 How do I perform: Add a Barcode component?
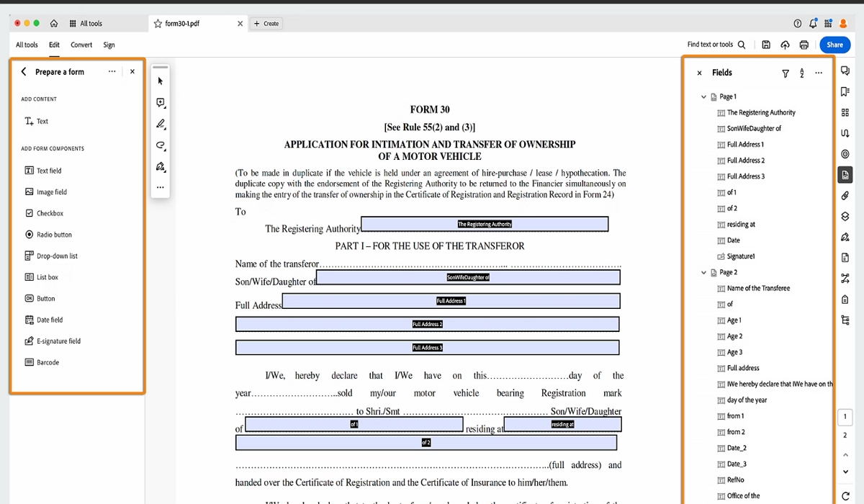coord(42,363)
